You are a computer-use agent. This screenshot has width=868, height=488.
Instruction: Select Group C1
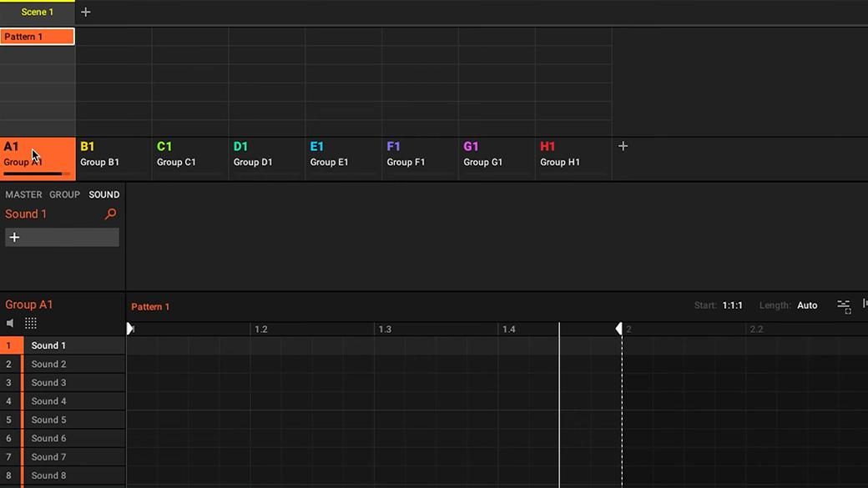coord(190,158)
